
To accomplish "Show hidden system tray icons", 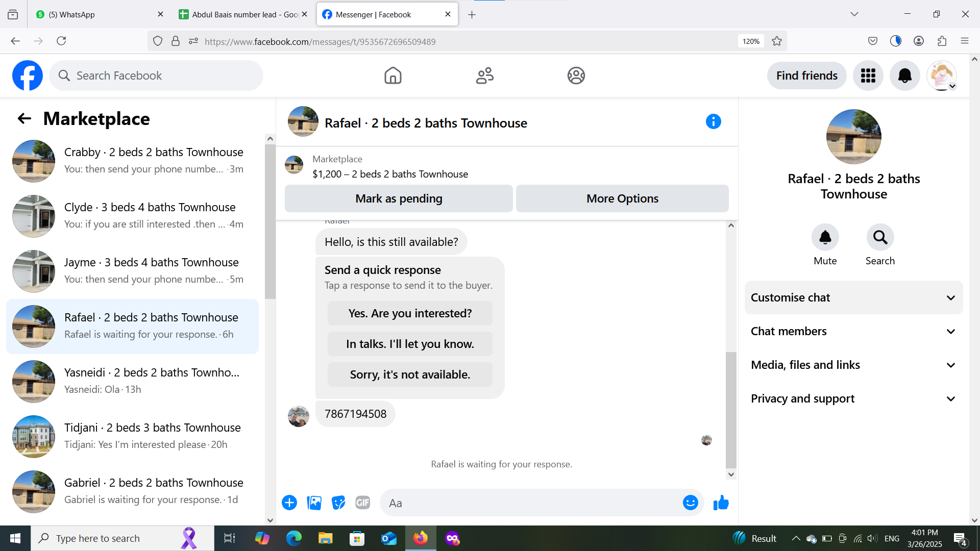I will coord(796,538).
